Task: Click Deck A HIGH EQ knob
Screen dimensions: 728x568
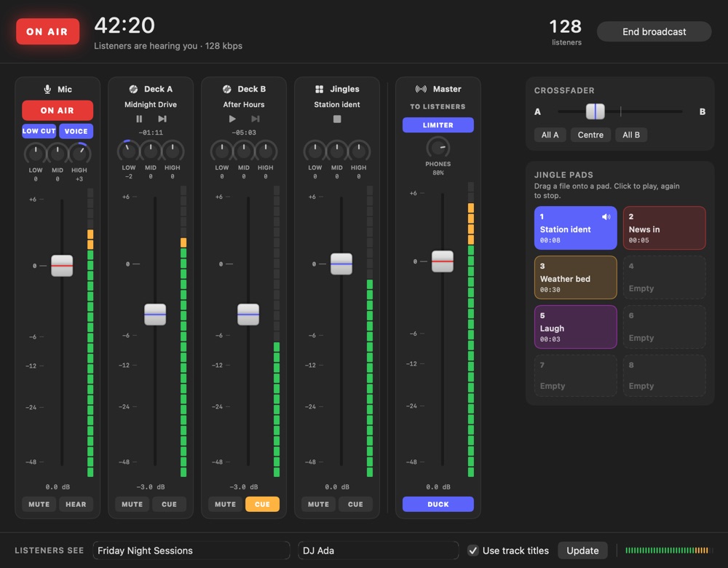Action: click(173, 151)
